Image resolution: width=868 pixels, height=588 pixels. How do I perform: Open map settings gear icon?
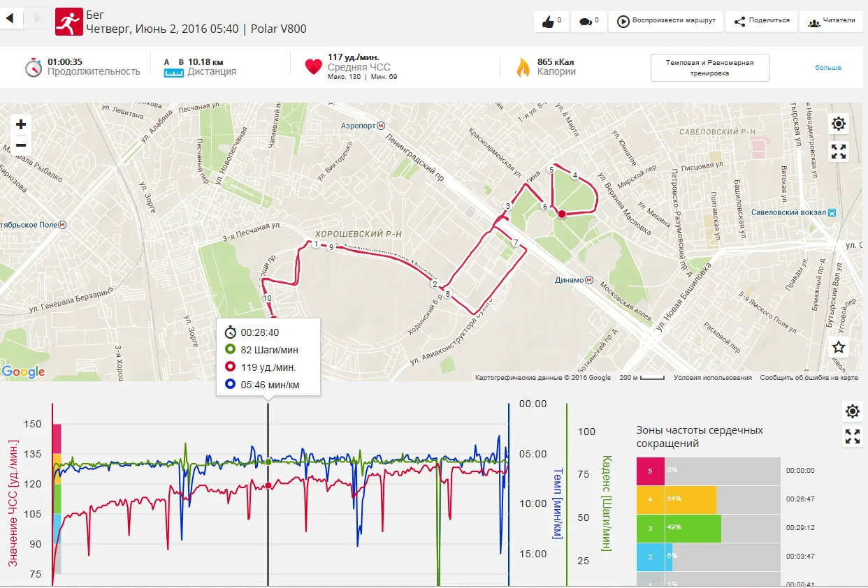tap(839, 124)
